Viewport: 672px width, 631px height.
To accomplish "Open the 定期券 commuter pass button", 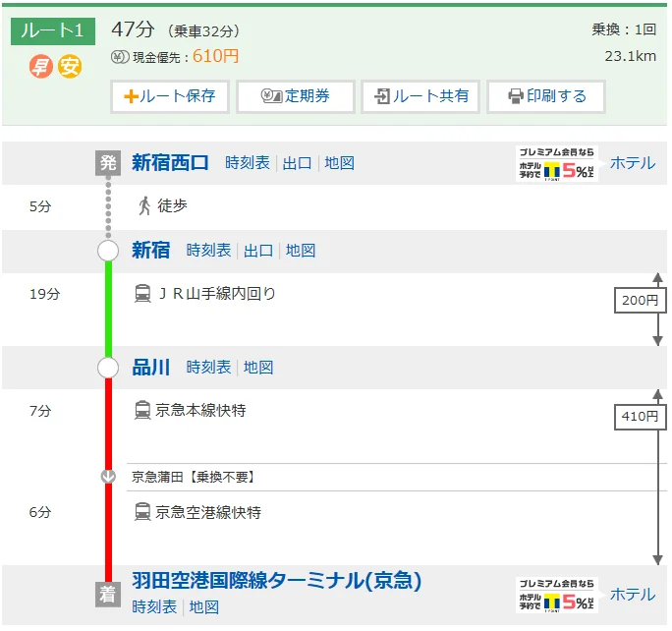I will click(295, 96).
